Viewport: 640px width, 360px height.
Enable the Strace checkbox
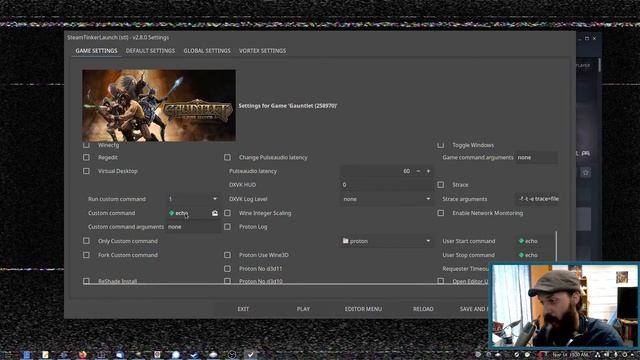(440, 184)
